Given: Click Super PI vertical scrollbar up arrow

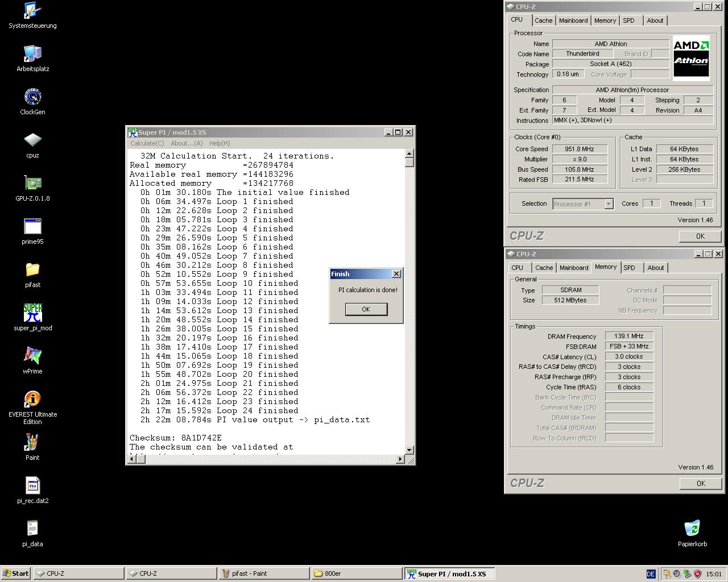Looking at the screenshot, I should coord(409,153).
